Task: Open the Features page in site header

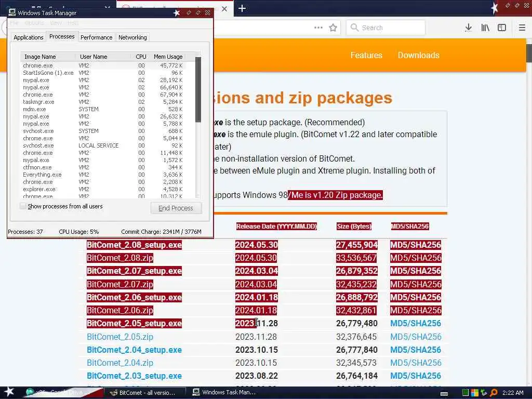Action: click(366, 55)
